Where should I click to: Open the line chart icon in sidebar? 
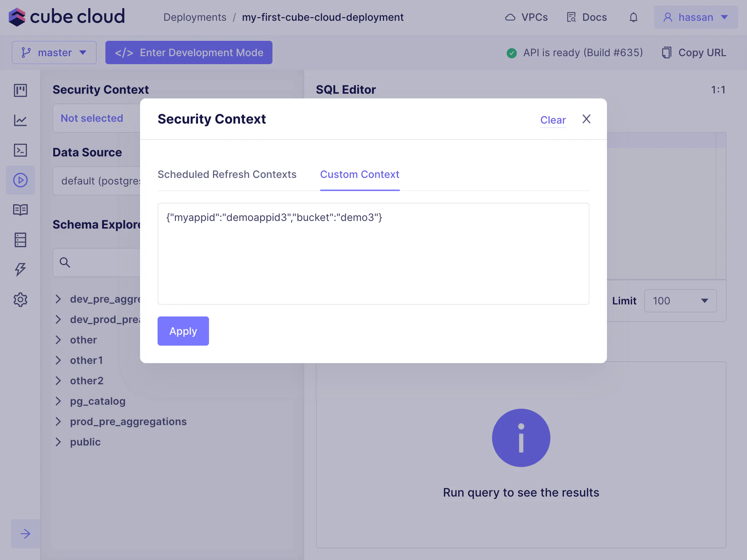(20, 120)
